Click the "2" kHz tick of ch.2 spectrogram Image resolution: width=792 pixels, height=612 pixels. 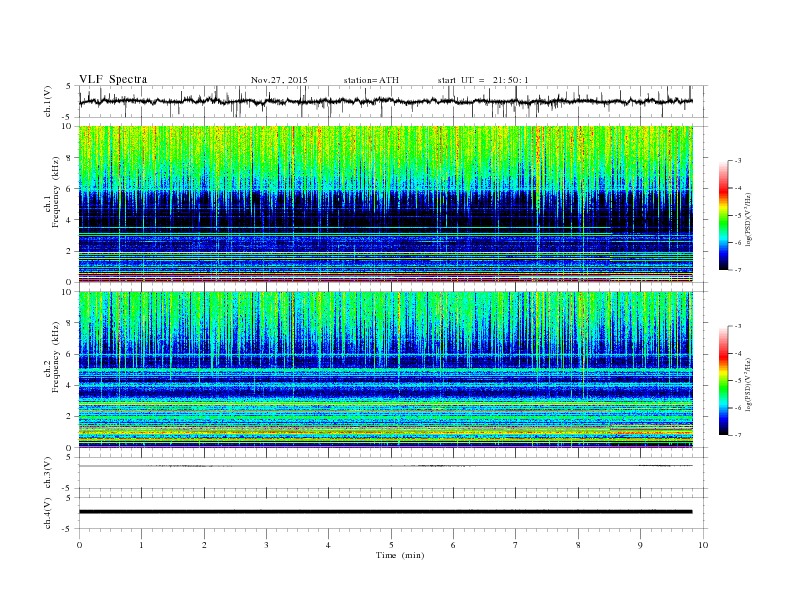pos(70,417)
